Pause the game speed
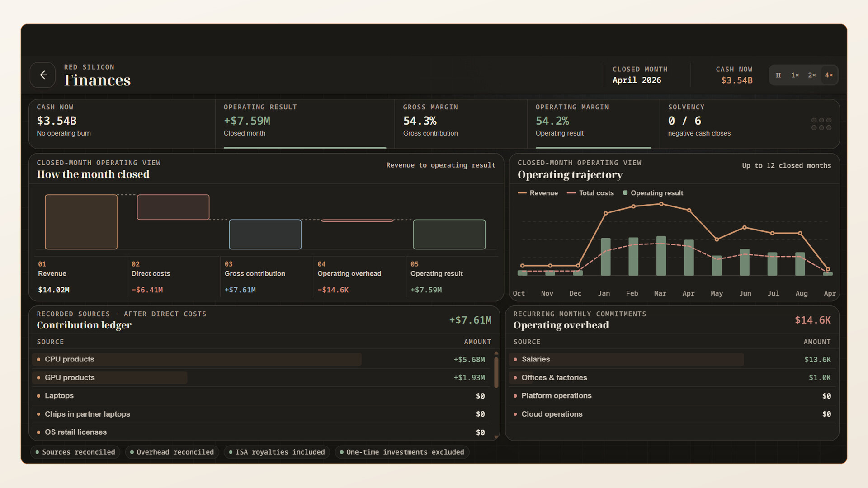Image resolution: width=868 pixels, height=488 pixels. coord(778,75)
